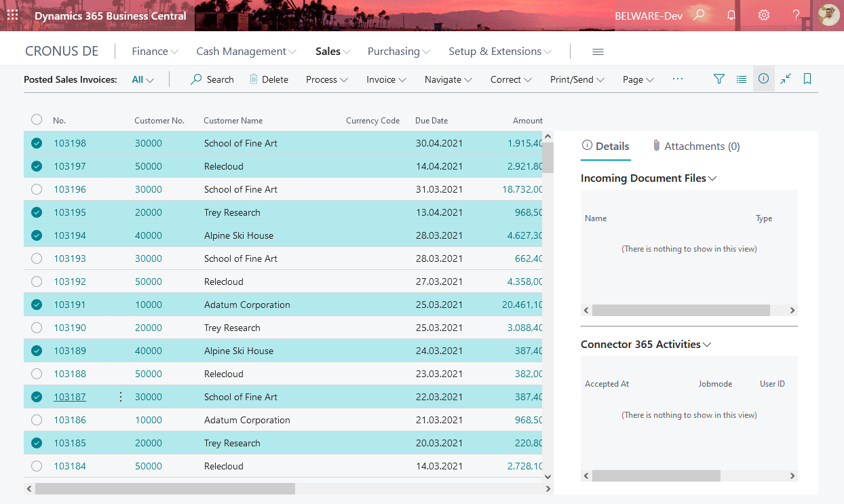Select invoice 103196 row checkbox
The width and height of the screenshot is (844, 504).
tap(37, 189)
